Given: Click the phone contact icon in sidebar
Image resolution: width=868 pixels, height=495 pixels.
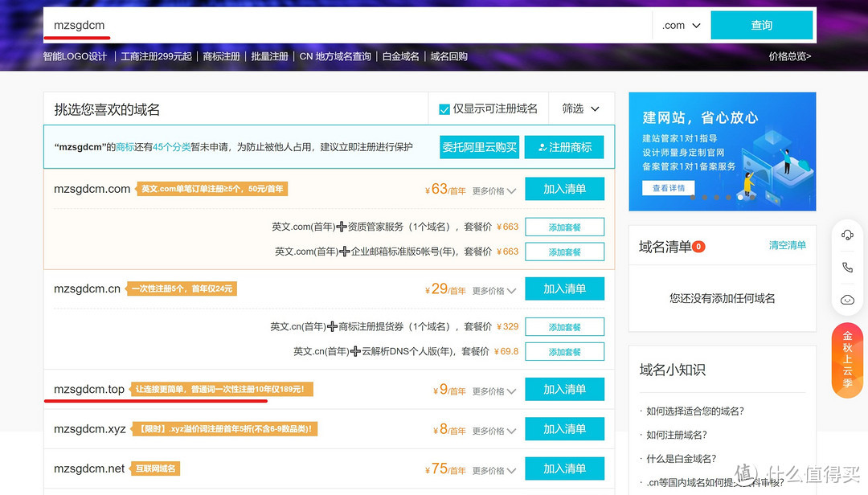Looking at the screenshot, I should 847,267.
